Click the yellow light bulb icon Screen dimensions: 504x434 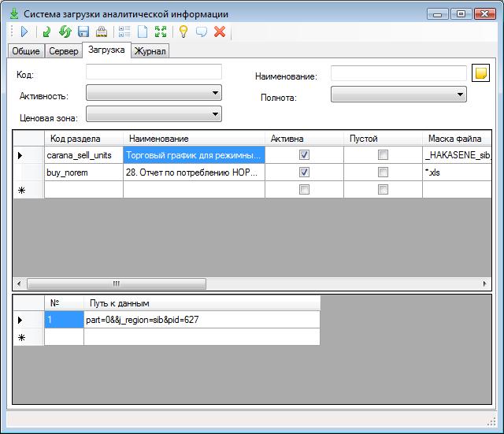click(183, 32)
